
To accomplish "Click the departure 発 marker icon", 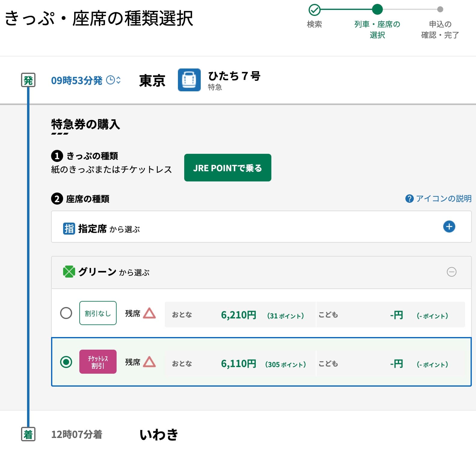I will 28,80.
